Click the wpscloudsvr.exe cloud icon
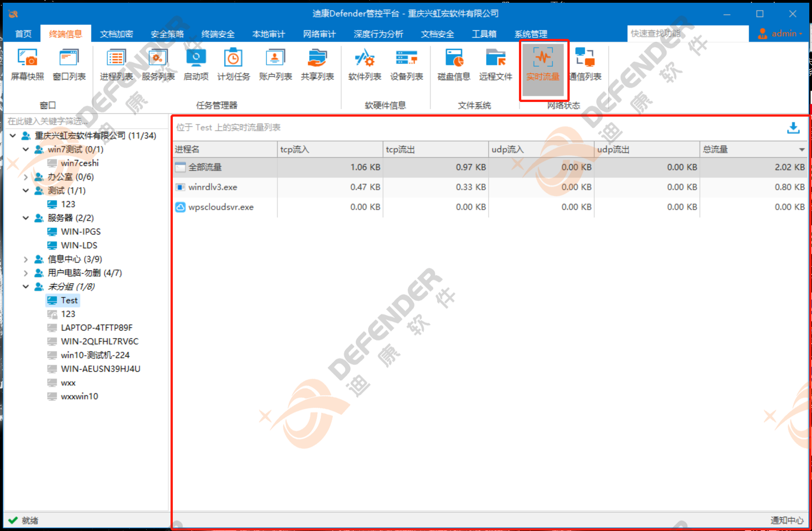Viewport: 812px width, 531px height. (181, 207)
